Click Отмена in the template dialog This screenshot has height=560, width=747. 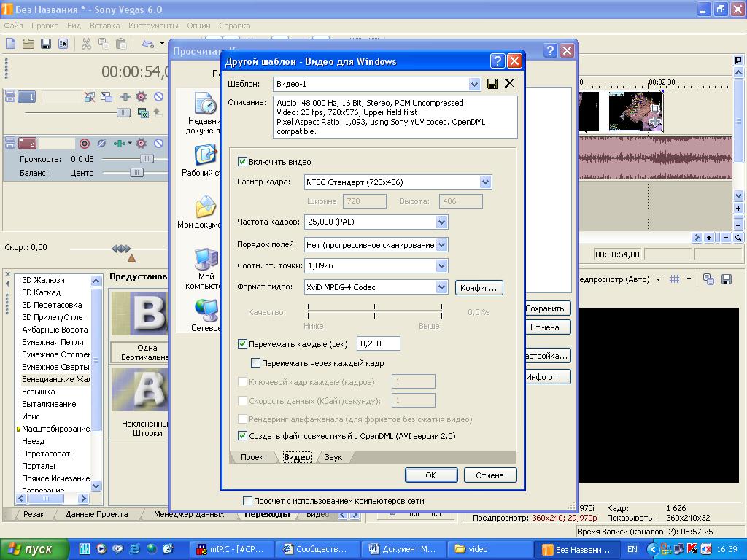click(489, 475)
